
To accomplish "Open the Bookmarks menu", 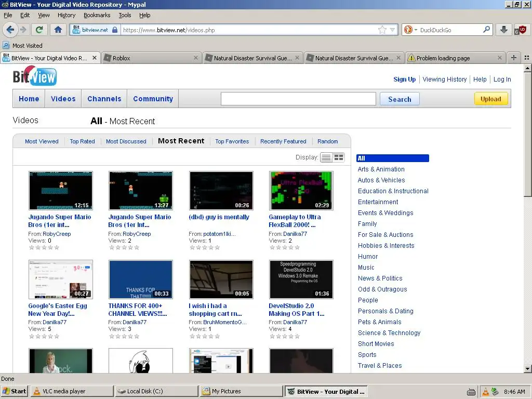I will (x=97, y=15).
